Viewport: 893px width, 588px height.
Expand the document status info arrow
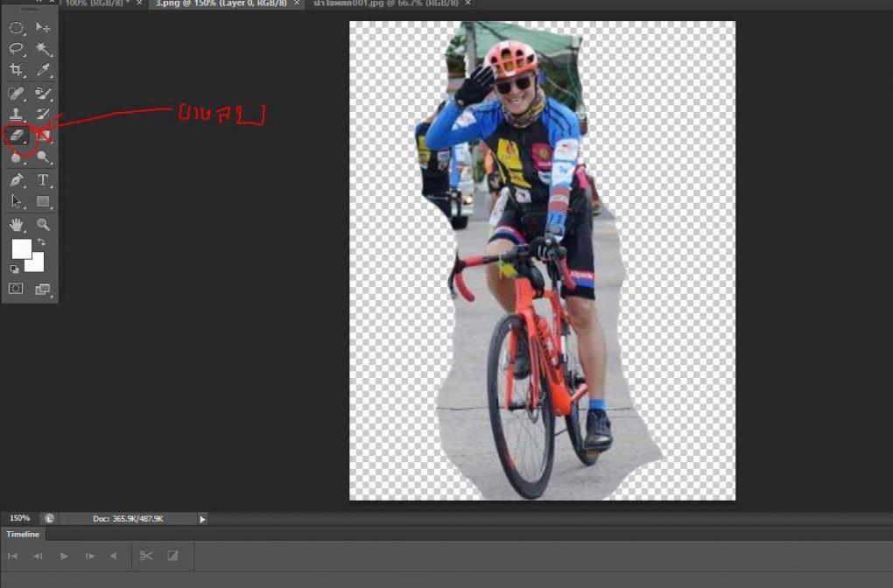(x=203, y=519)
